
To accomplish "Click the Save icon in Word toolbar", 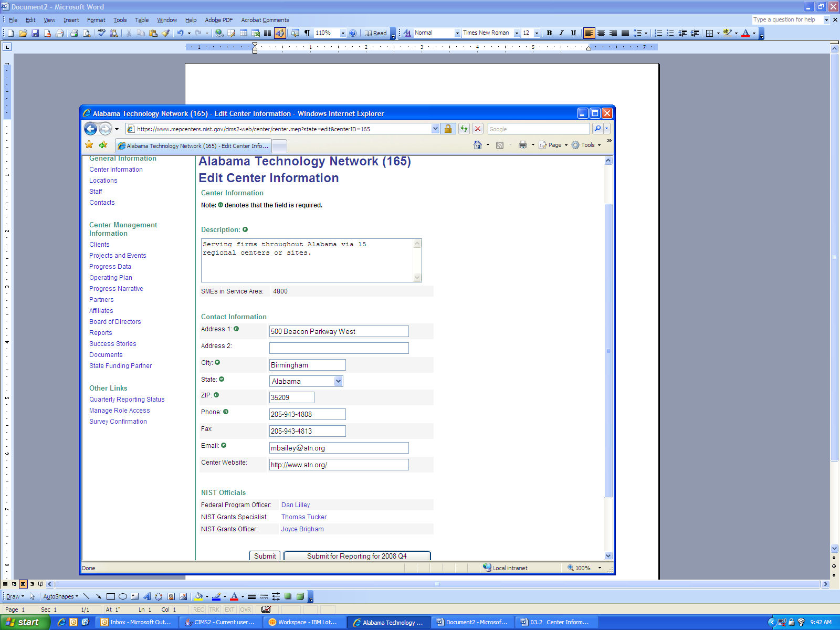I will (x=35, y=33).
